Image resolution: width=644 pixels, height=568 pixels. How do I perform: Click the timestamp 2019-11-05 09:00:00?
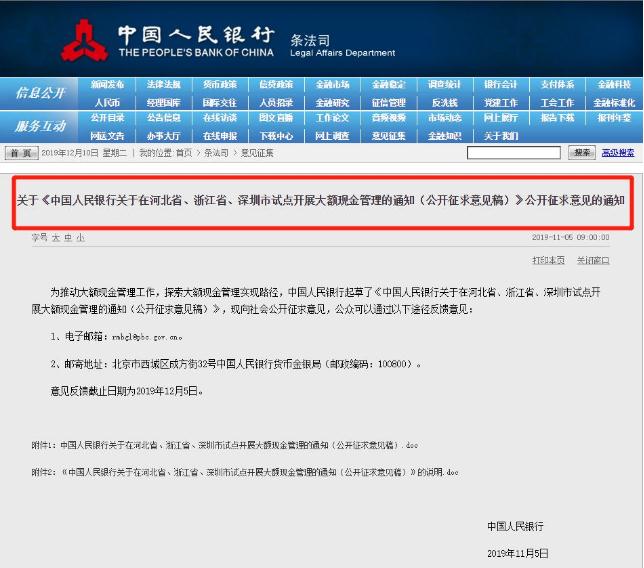[x=570, y=237]
